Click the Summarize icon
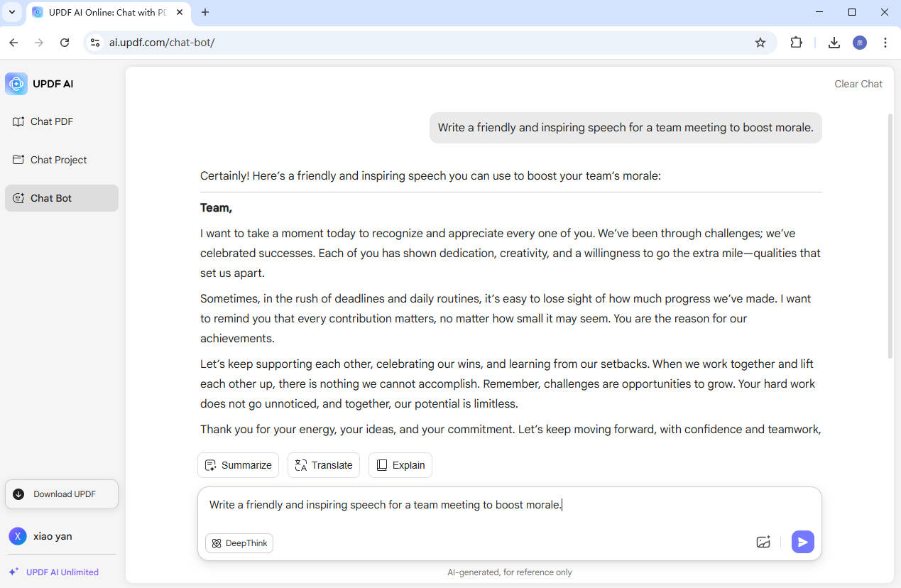 tap(210, 465)
